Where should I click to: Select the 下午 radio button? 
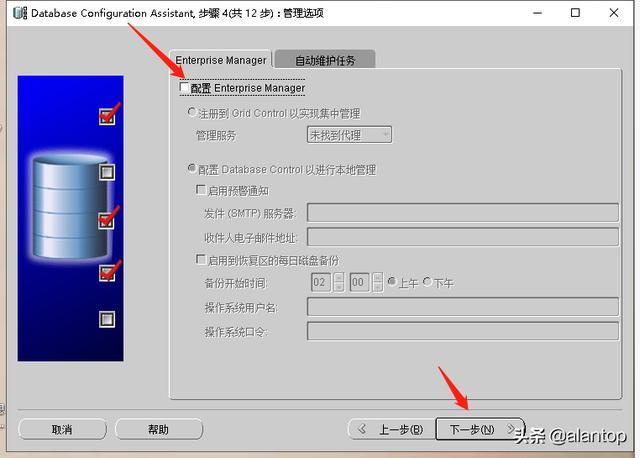coord(427,282)
